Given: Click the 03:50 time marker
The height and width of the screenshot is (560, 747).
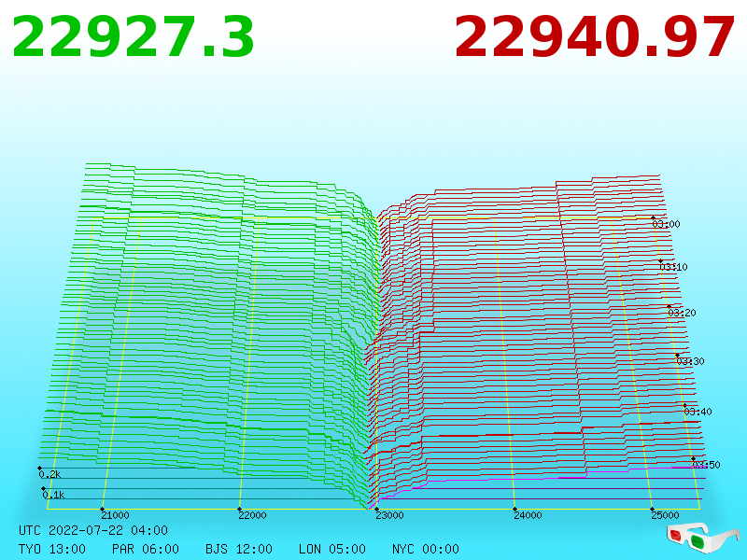Looking at the screenshot, I should pyautogui.click(x=706, y=465).
